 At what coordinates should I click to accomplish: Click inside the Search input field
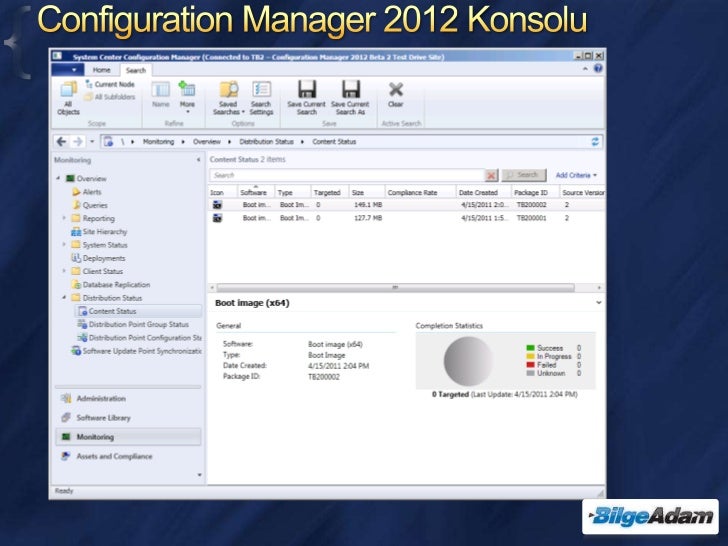pos(347,175)
